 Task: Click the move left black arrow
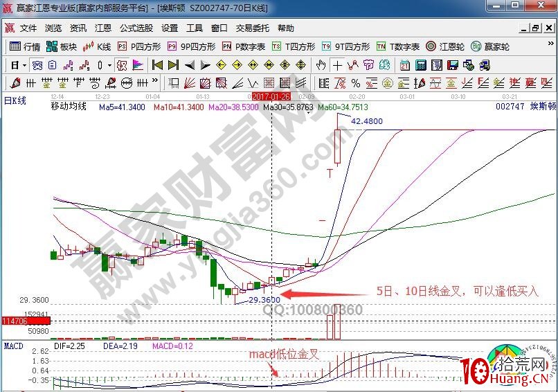point(190,65)
